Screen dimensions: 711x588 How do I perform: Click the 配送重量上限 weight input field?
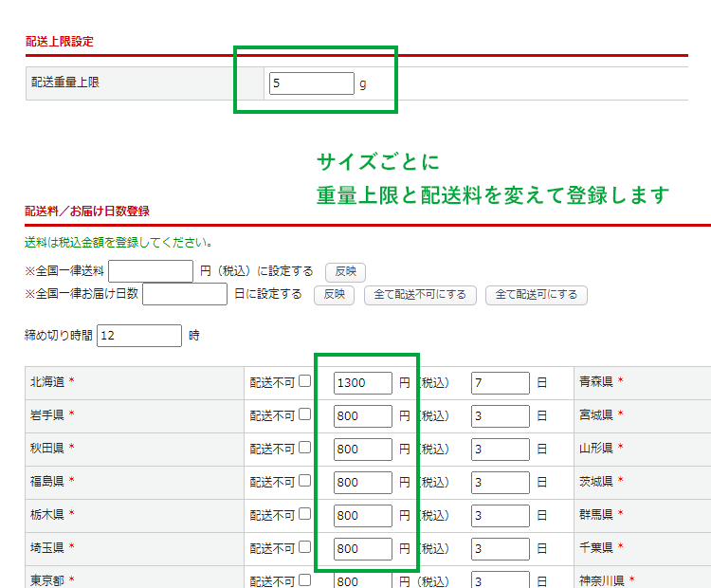(x=311, y=83)
